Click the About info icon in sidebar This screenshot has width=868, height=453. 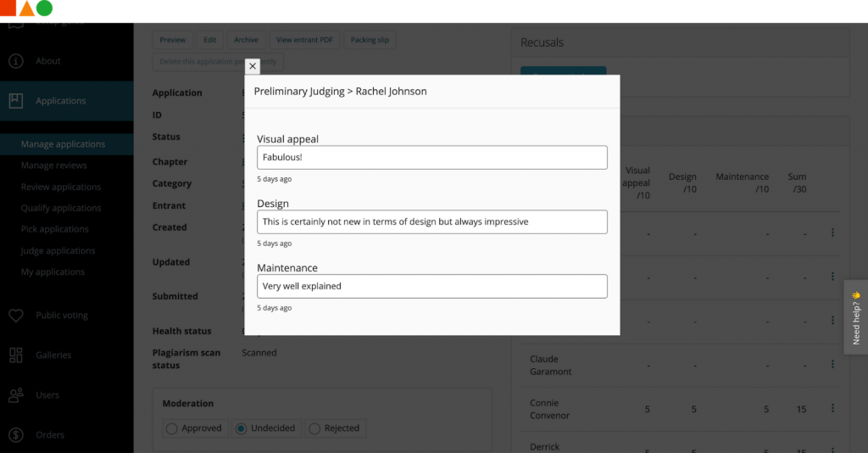15,61
